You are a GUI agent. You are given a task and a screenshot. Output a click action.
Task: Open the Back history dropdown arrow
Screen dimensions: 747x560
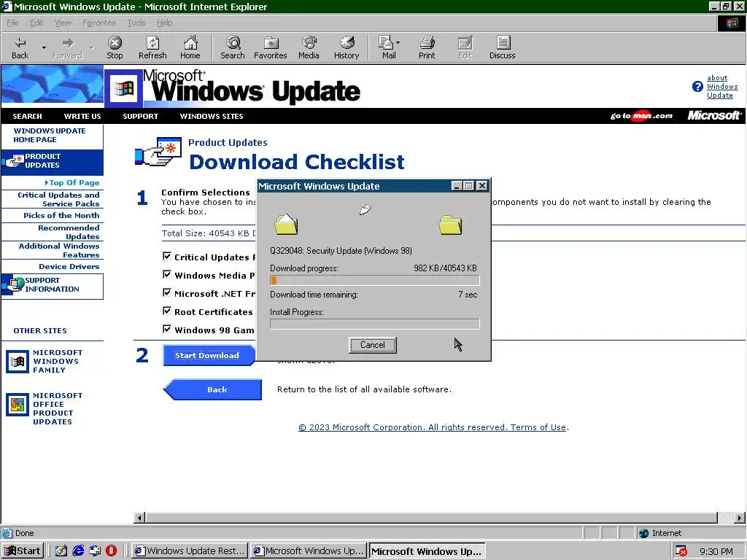pos(44,47)
